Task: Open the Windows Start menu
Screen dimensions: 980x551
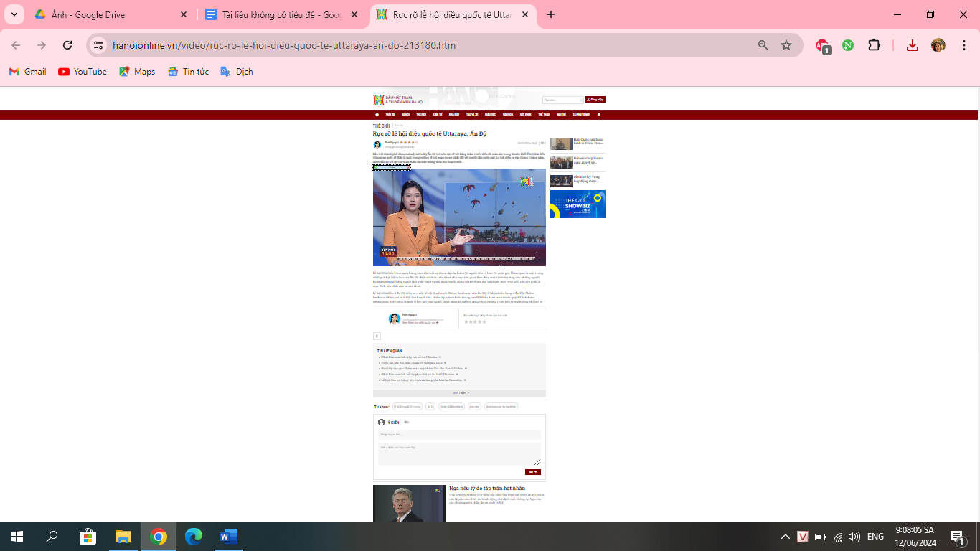Action: click(17, 537)
